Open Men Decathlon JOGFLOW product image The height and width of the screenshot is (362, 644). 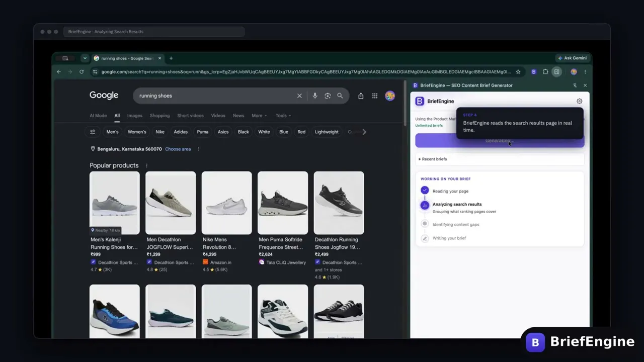[171, 203]
